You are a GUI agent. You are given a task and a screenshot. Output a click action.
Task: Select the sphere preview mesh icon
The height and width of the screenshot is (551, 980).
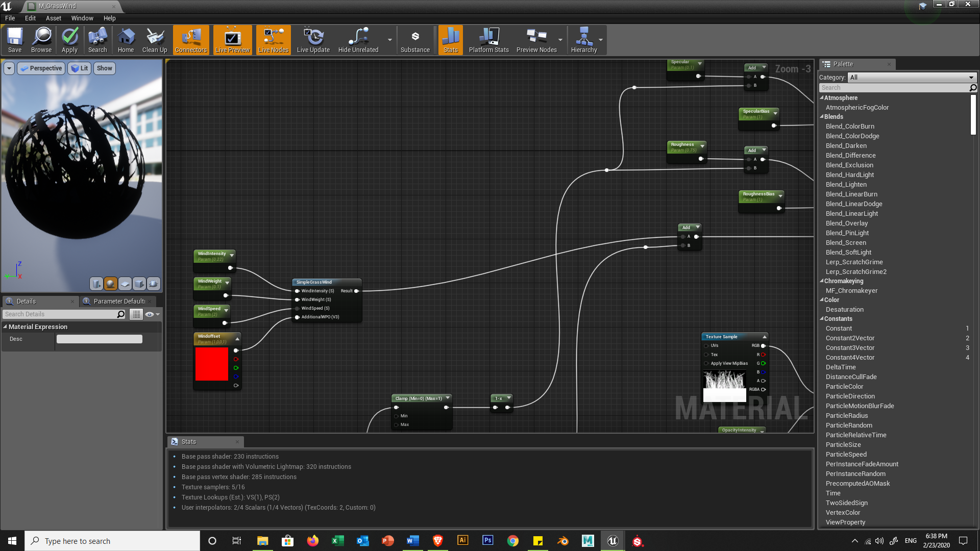(x=110, y=284)
